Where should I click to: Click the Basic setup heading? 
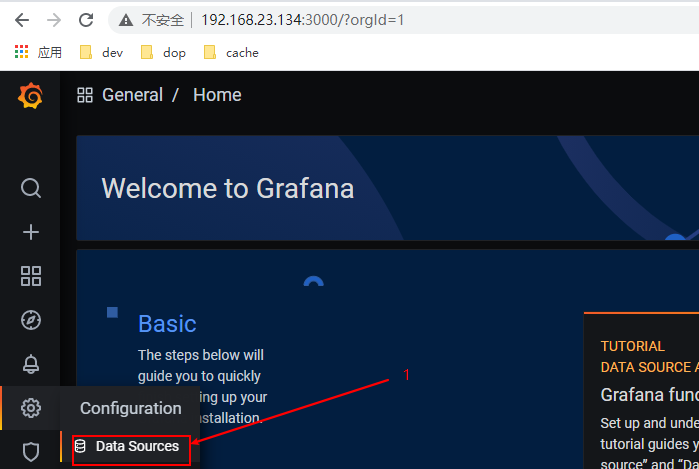167,324
